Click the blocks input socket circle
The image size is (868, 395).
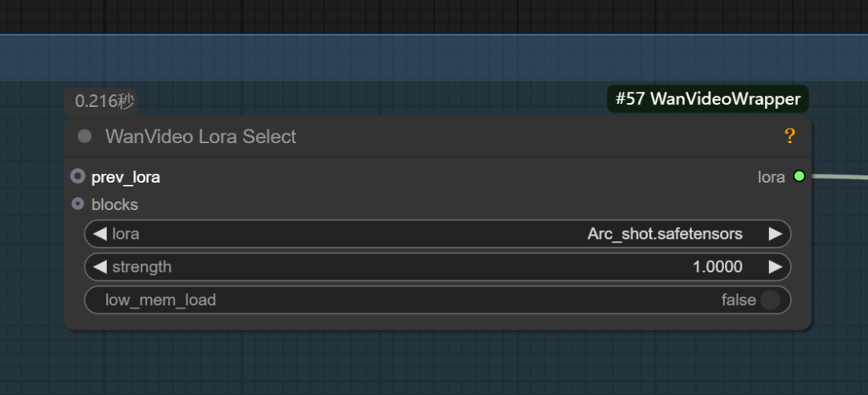78,204
